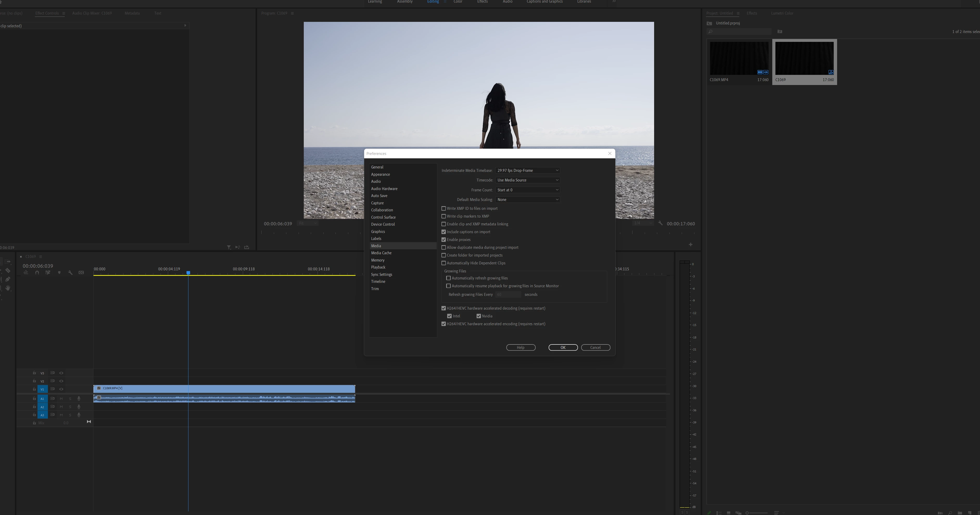This screenshot has height=515, width=980.
Task: Click OK in Preferences dialog
Action: click(563, 347)
